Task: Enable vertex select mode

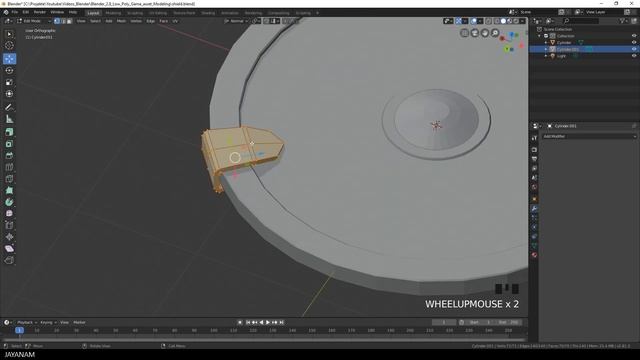Action: pos(57,21)
